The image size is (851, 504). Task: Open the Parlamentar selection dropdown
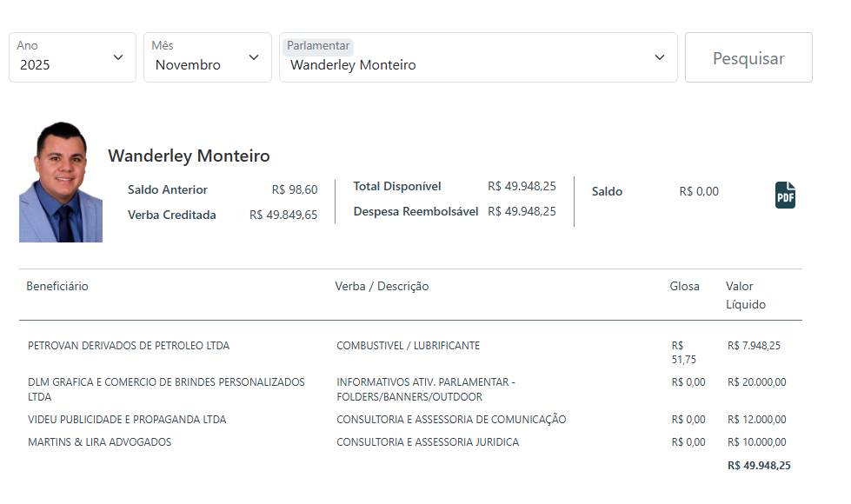click(x=477, y=57)
